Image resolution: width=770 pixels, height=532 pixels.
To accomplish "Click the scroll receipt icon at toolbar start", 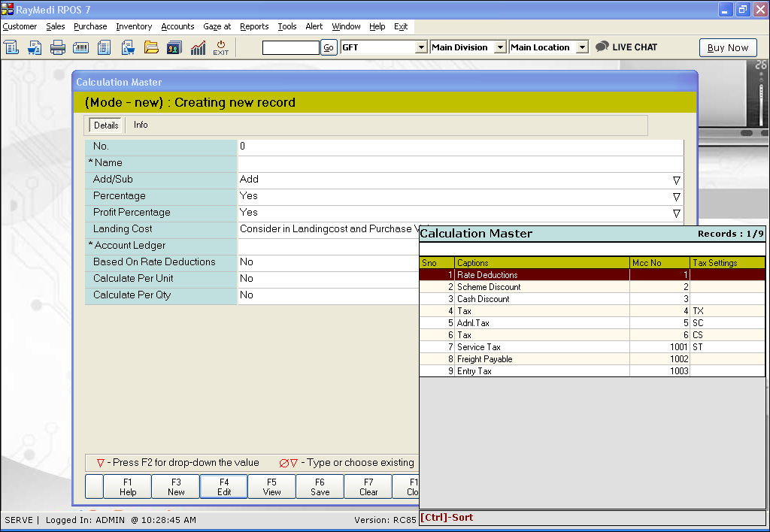I will (x=11, y=47).
